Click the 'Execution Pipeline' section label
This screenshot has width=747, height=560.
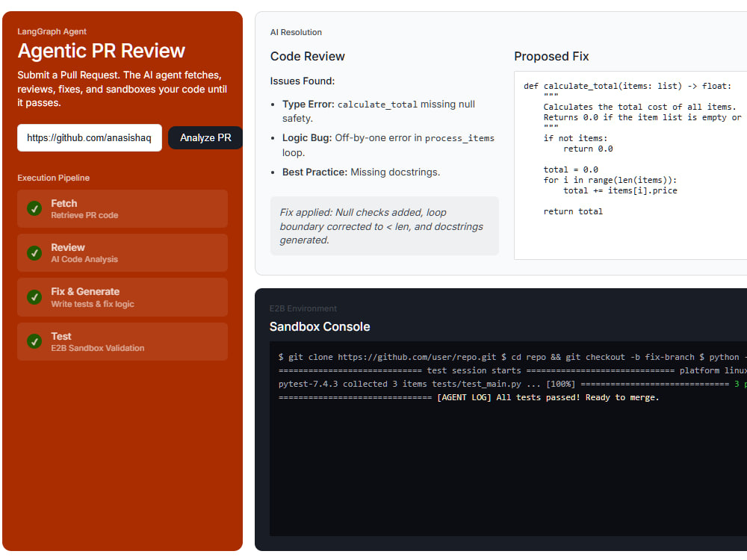pyautogui.click(x=53, y=178)
